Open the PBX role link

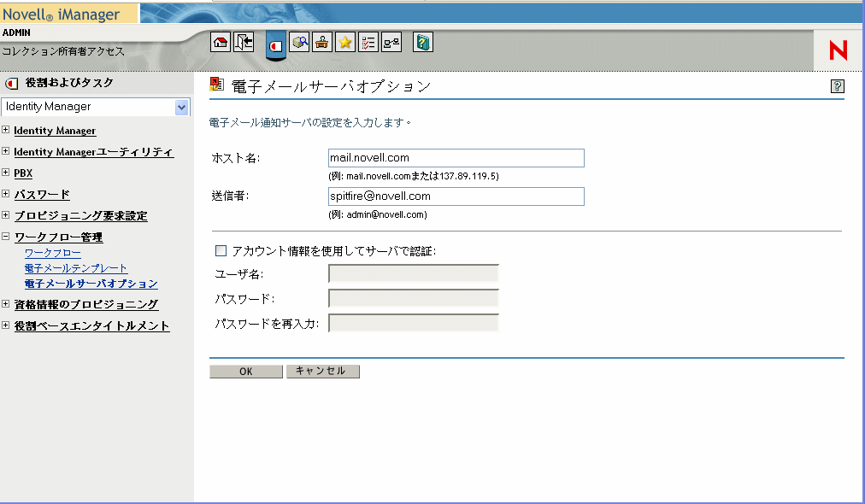tap(23, 173)
